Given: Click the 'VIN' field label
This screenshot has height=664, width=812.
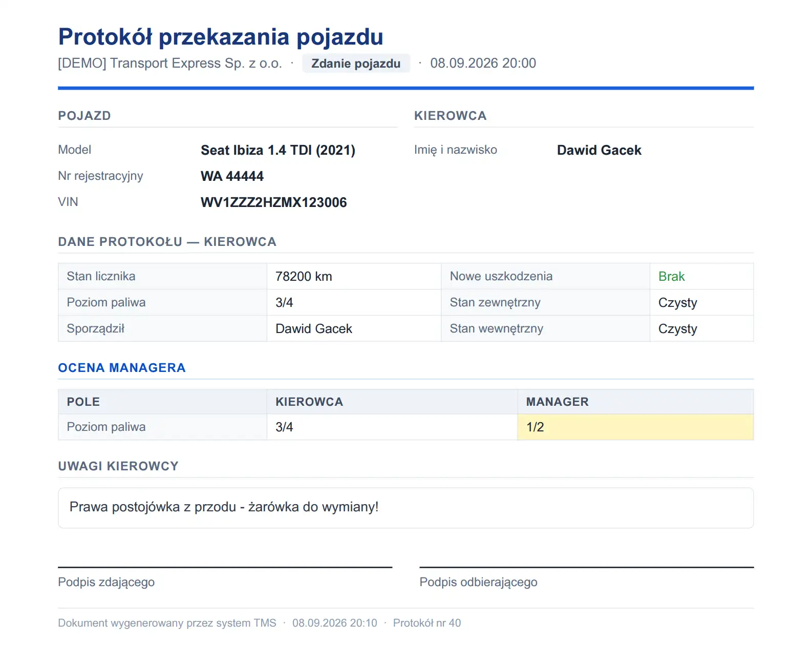Looking at the screenshot, I should 68,202.
